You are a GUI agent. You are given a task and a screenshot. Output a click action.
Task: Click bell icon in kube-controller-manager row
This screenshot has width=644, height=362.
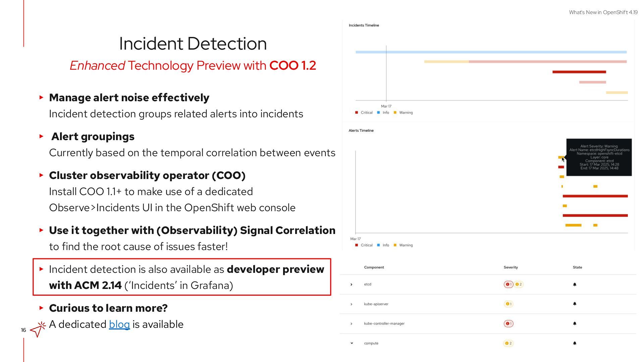pos(575,324)
